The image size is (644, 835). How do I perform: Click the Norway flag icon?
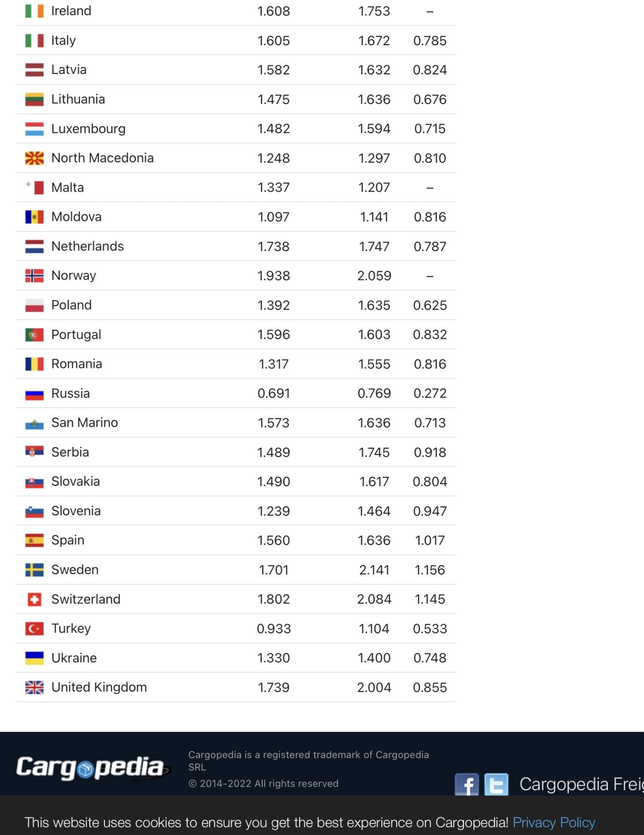click(34, 276)
